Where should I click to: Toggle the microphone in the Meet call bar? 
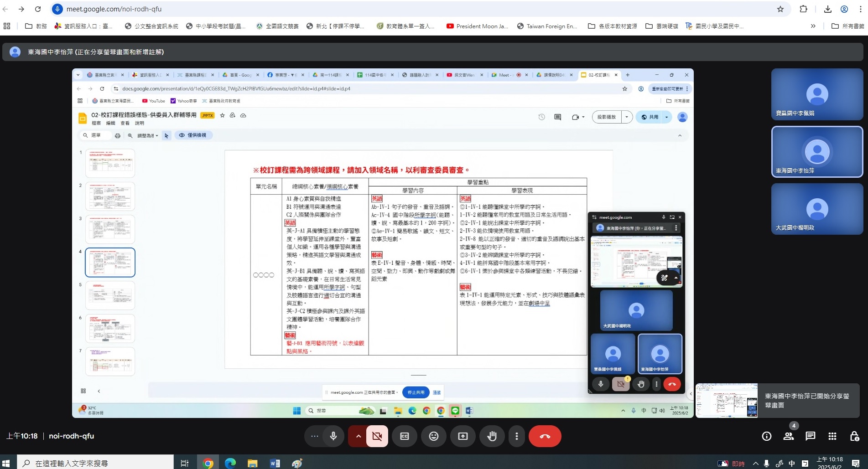click(x=333, y=436)
